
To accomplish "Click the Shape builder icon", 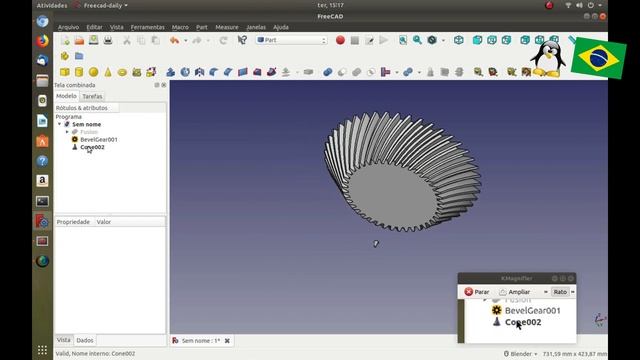I will tap(151, 72).
